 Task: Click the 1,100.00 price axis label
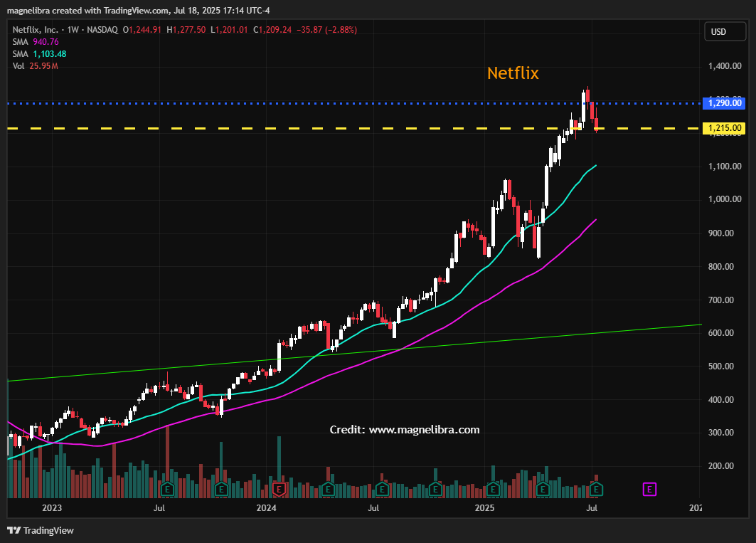click(725, 166)
